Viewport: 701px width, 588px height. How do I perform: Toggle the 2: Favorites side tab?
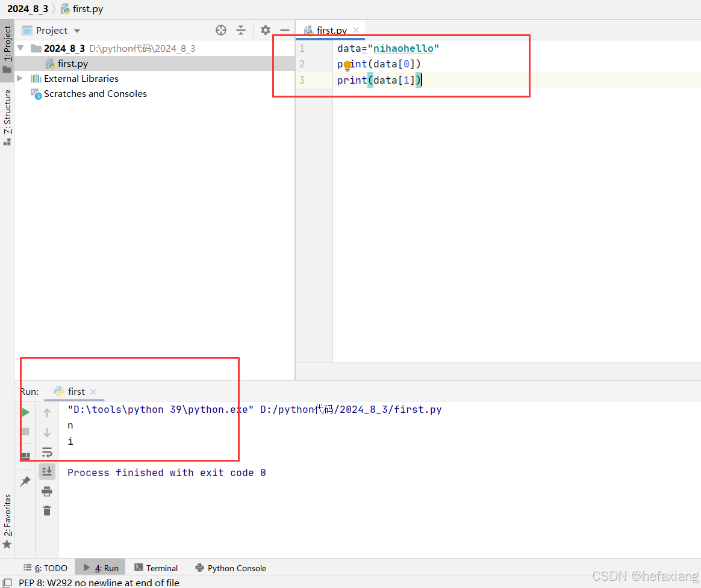click(7, 521)
